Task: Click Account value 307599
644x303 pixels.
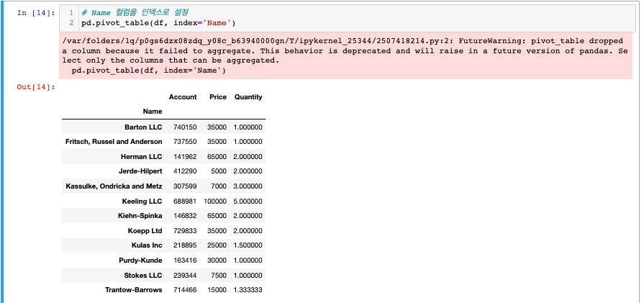Action: (185, 186)
